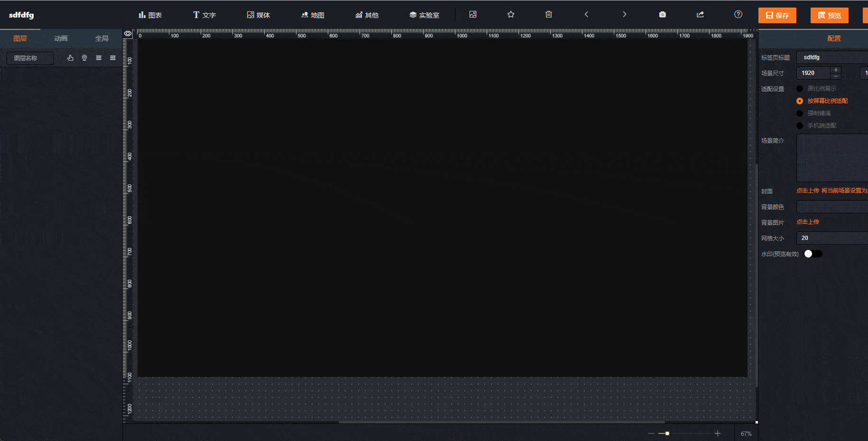Increase scene width with the stepper plus
The image size is (868, 441).
point(836,70)
